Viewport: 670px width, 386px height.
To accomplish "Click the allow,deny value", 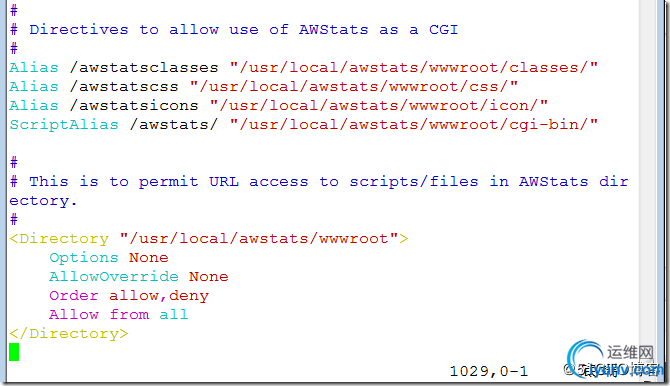I will pyautogui.click(x=159, y=296).
